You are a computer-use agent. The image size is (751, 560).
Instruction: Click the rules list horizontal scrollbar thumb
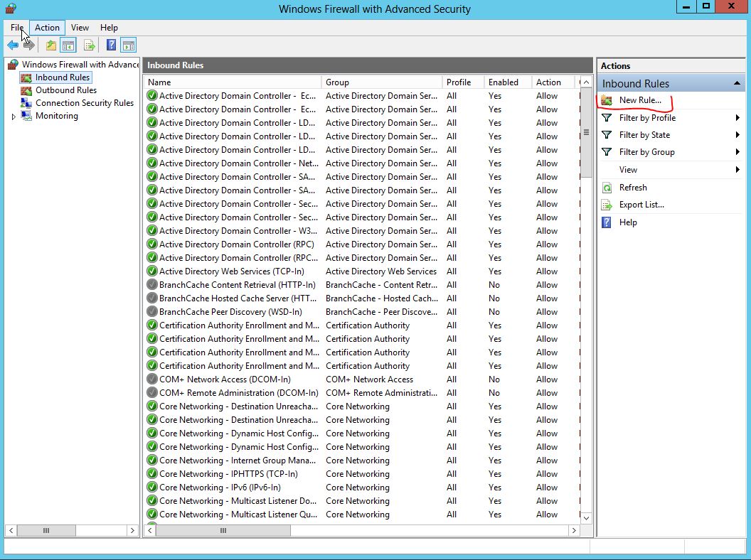pos(223,530)
